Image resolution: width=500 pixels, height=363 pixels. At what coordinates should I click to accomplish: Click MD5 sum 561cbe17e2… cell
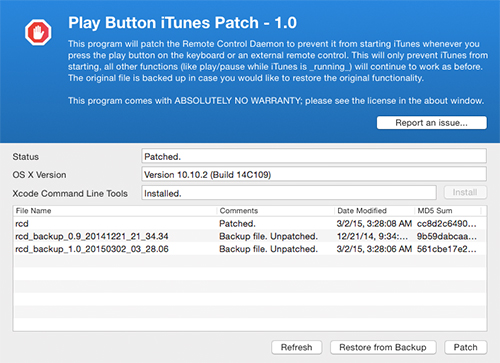(447, 249)
